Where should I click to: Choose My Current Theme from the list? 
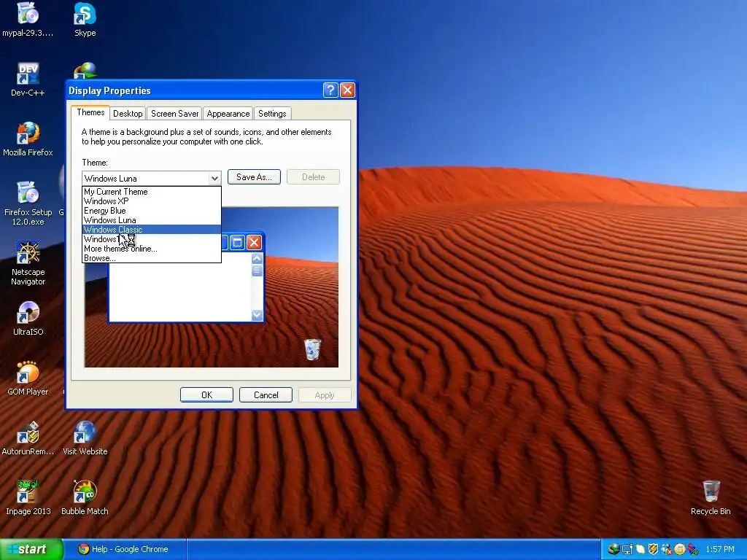pyautogui.click(x=152, y=192)
